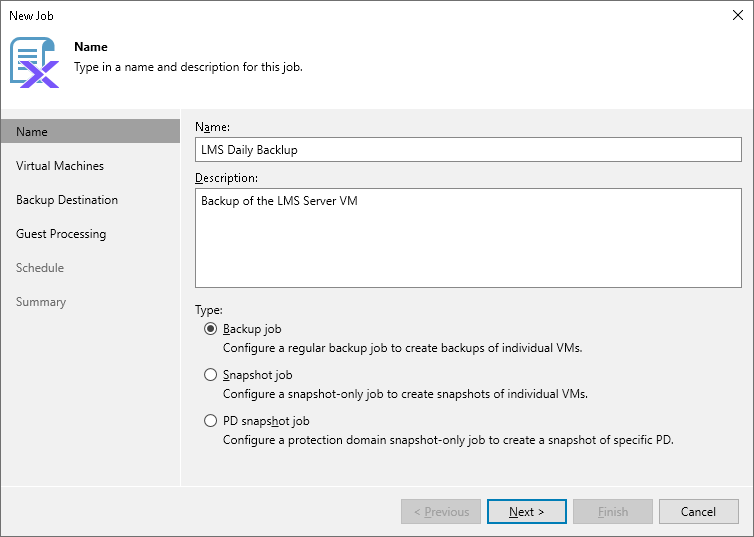This screenshot has width=754, height=537.
Task: Click the New Job wizard icon
Action: click(x=35, y=62)
